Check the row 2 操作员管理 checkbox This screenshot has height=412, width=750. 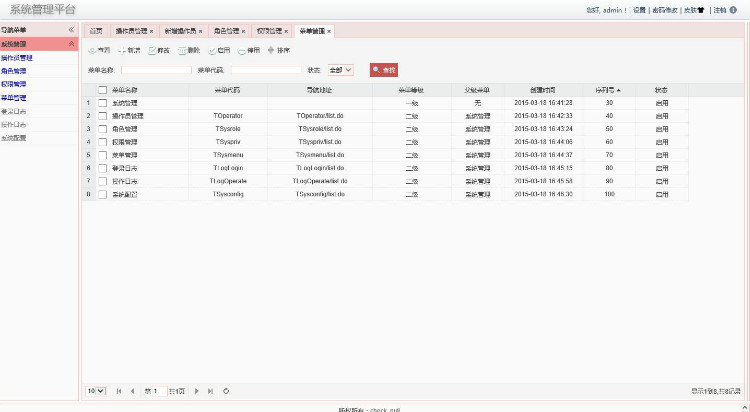(102, 116)
